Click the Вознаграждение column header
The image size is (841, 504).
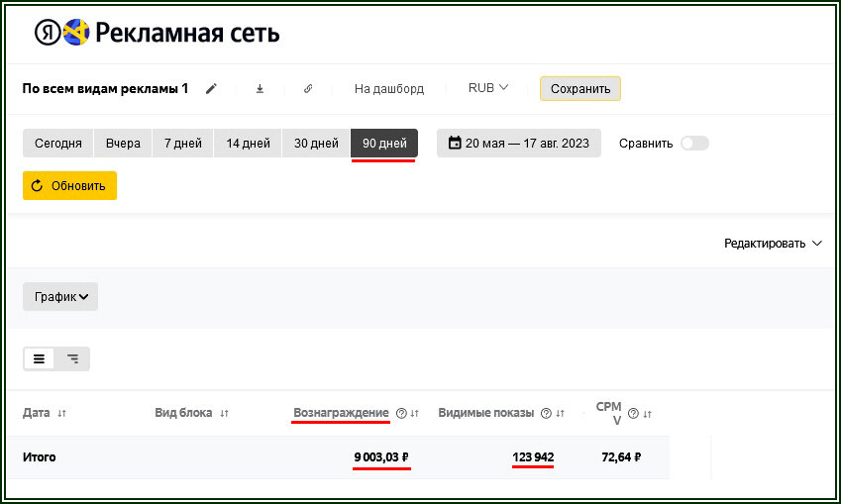click(x=341, y=413)
